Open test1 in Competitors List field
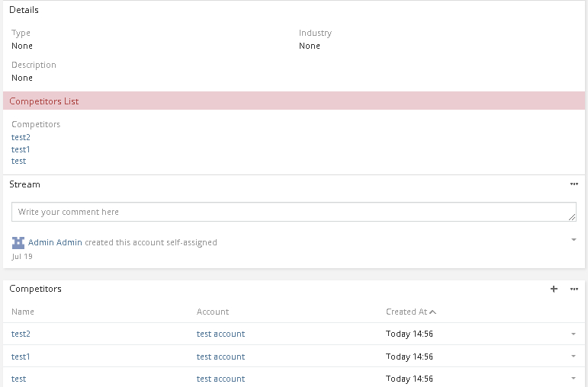The width and height of the screenshot is (588, 387). coord(21,149)
